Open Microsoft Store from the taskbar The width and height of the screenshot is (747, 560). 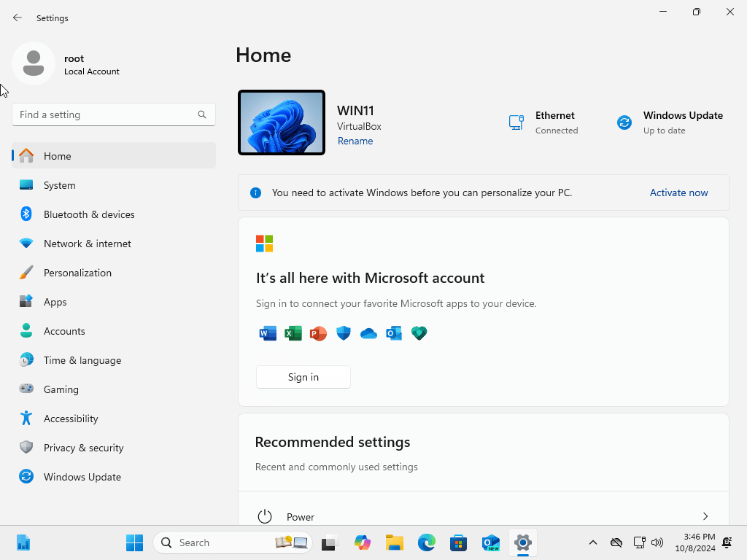[x=458, y=542]
